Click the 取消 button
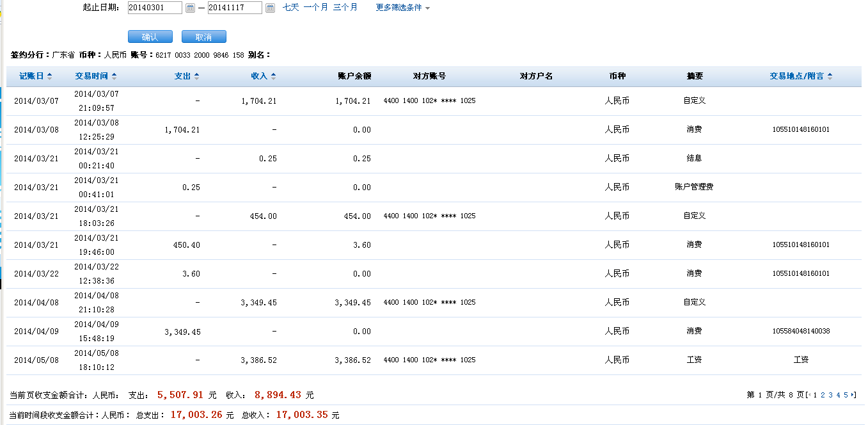The width and height of the screenshot is (868, 425). [x=203, y=37]
